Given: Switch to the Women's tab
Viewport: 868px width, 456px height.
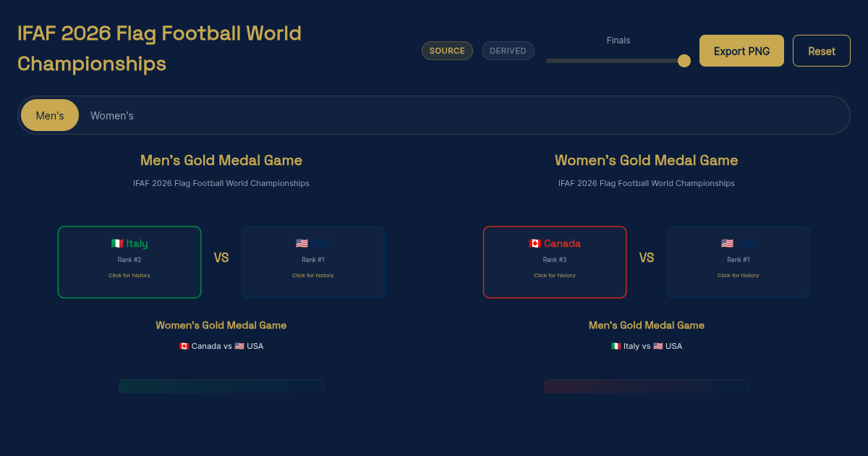Looking at the screenshot, I should 112,115.
